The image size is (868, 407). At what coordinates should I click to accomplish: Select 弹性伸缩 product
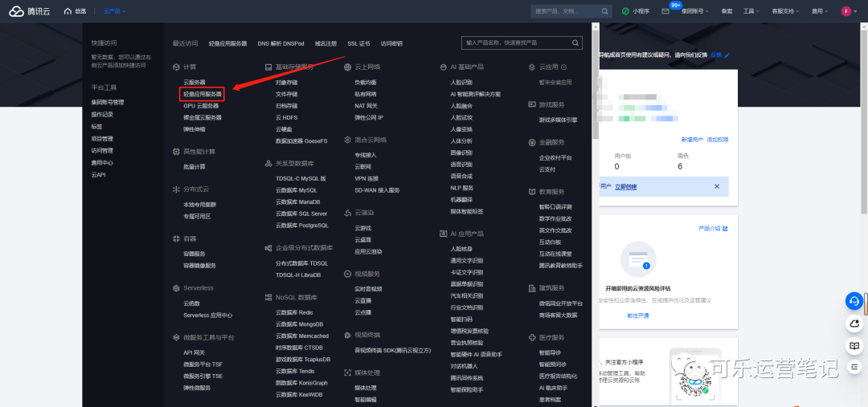[x=194, y=129]
